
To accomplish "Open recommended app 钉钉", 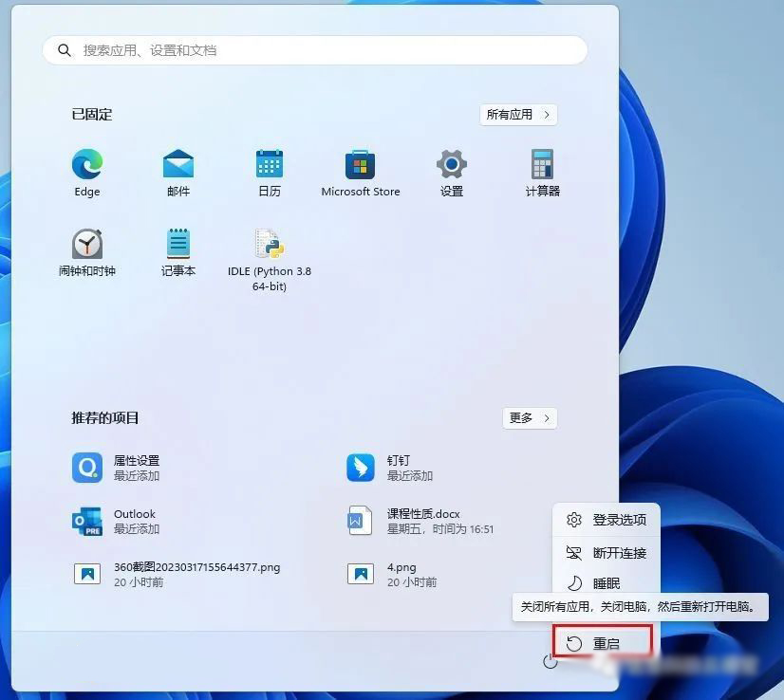I will 390,468.
